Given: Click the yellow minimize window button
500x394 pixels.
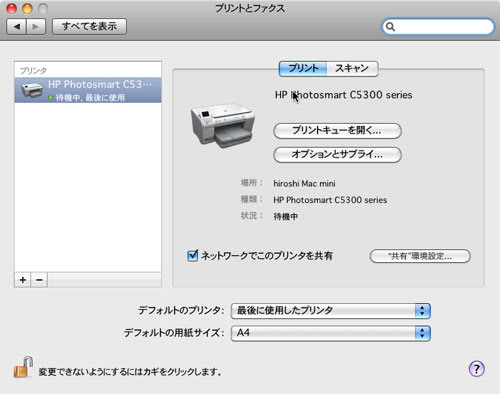Looking at the screenshot, I should (27, 8).
